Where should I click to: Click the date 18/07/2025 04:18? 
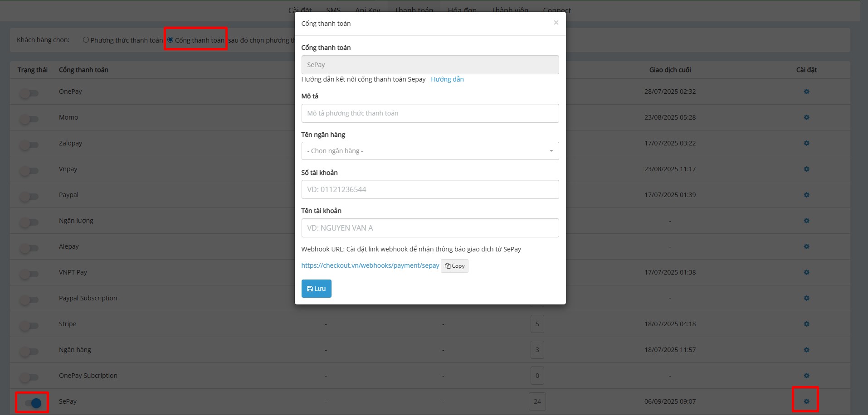coord(670,324)
